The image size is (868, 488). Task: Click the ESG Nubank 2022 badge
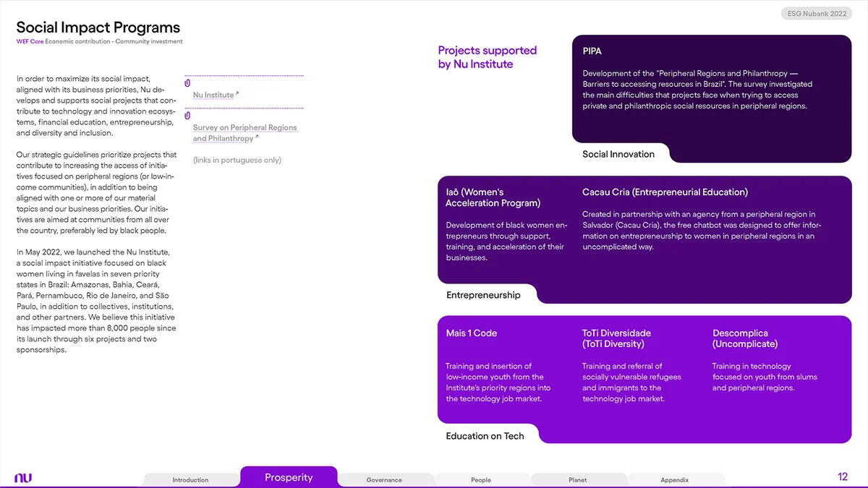pyautogui.click(x=816, y=13)
